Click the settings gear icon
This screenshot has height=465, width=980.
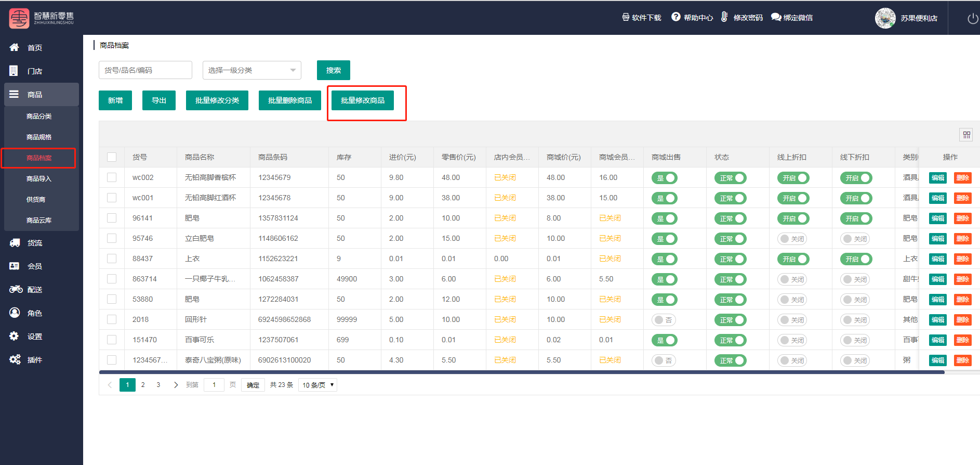click(14, 336)
